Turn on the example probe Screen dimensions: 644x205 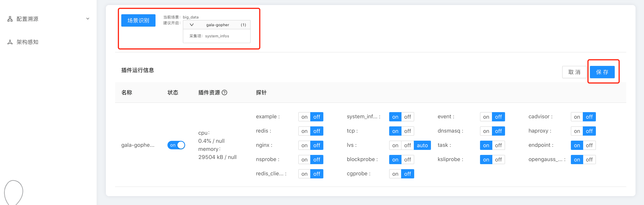(304, 117)
